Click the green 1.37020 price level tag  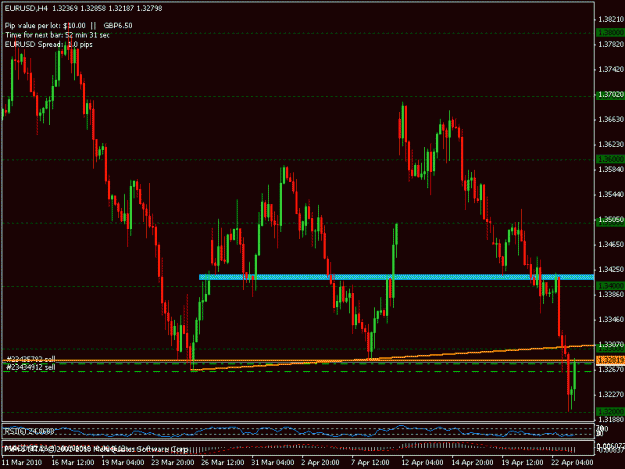(x=610, y=95)
